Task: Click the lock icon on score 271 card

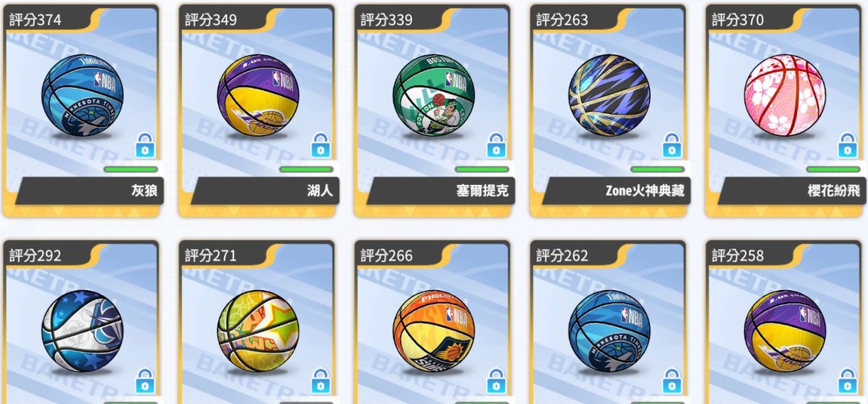Action: point(321,382)
